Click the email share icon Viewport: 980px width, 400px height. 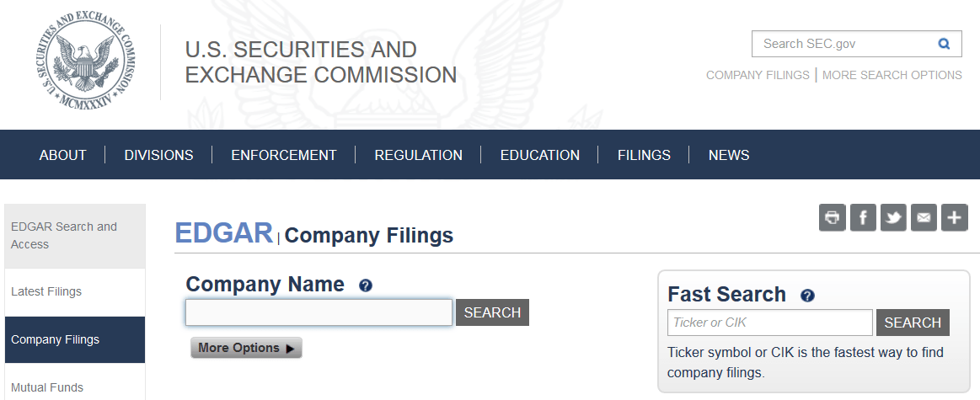click(x=924, y=217)
